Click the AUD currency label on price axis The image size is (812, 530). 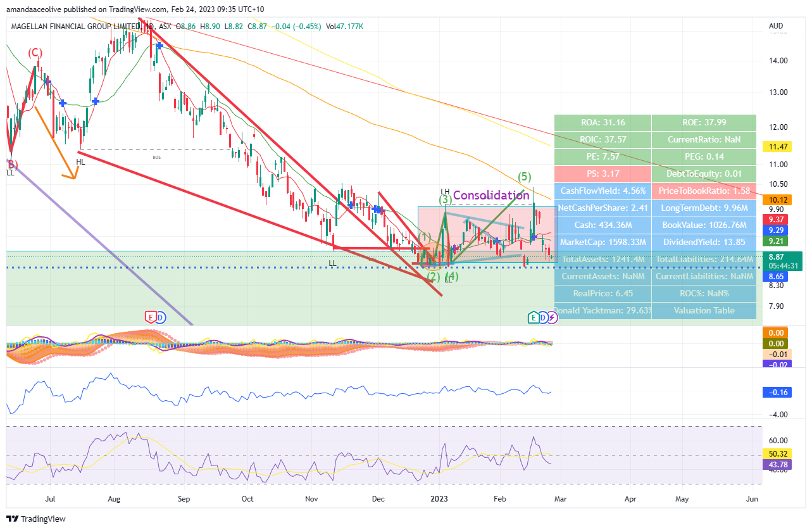click(x=776, y=26)
